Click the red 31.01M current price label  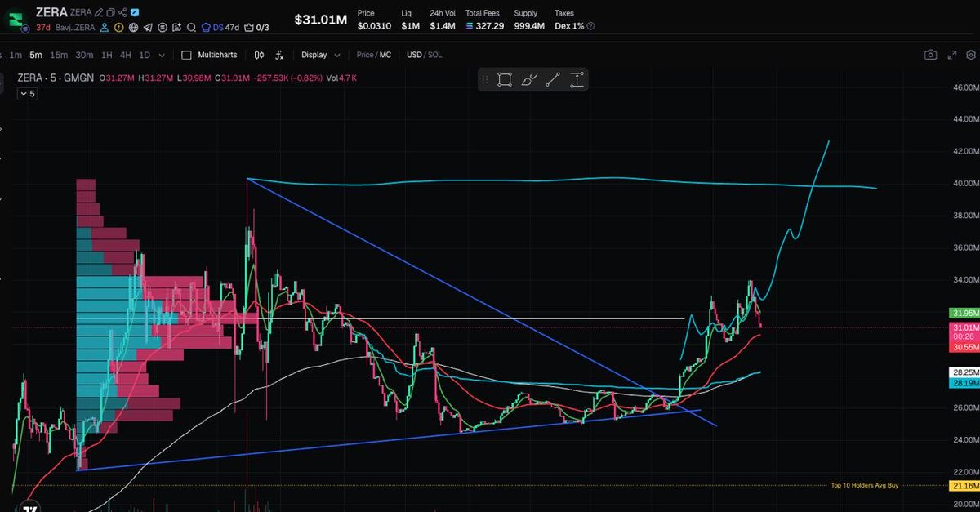[964, 327]
